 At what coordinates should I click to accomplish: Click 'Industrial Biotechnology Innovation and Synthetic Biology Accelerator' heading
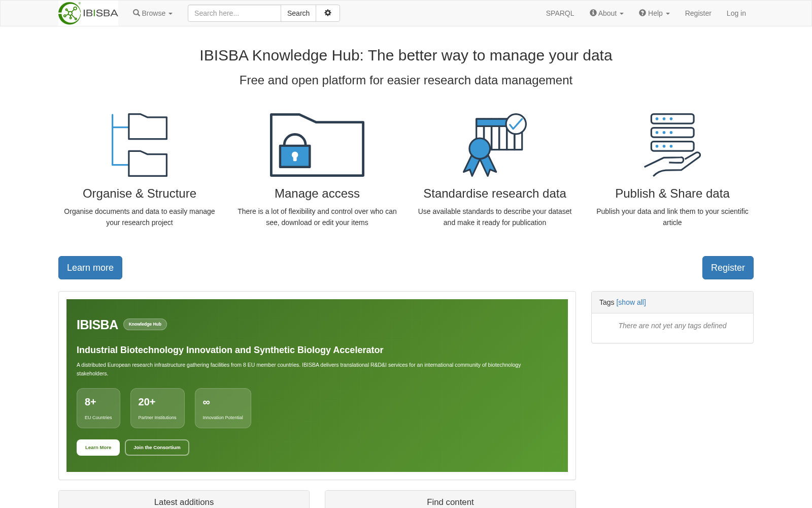pos(230,350)
